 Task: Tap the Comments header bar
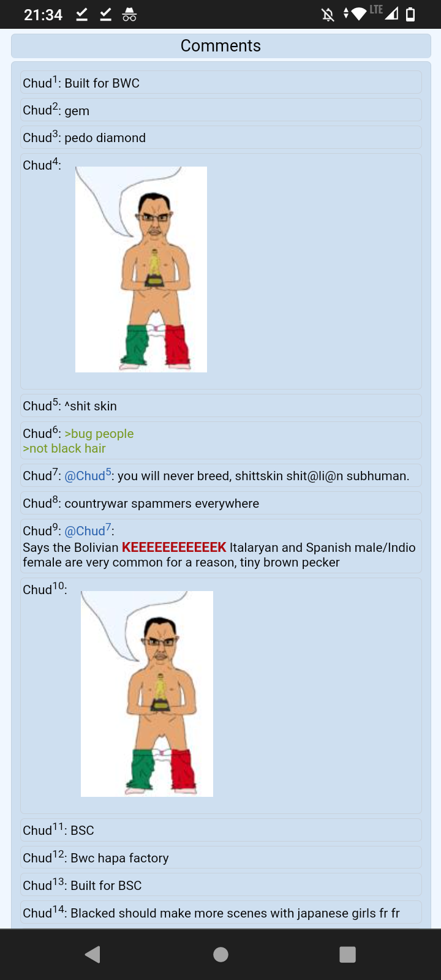(x=221, y=46)
